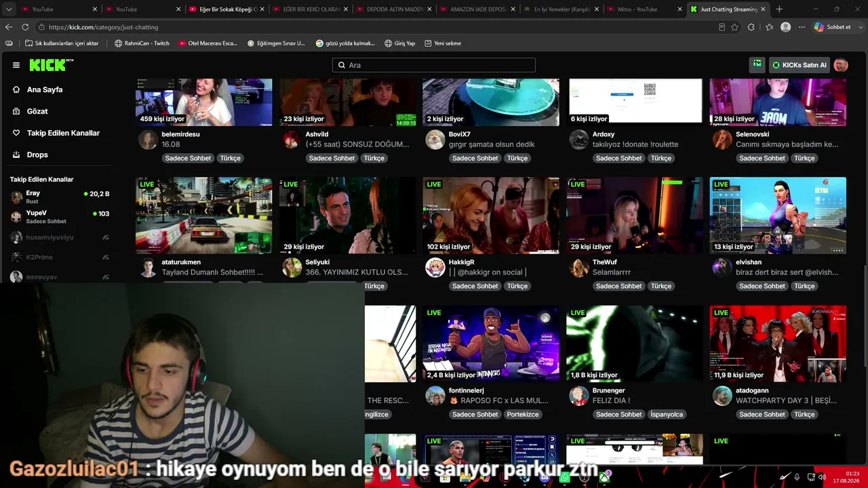Image resolution: width=868 pixels, height=488 pixels.
Task: Open the 'Otel Macerası Esca...' bookmark
Action: 208,43
